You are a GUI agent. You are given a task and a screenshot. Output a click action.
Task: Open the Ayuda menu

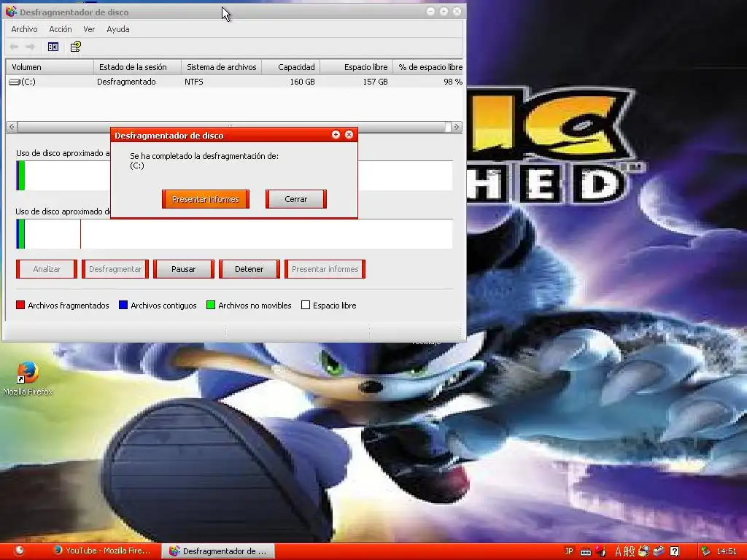(x=118, y=29)
